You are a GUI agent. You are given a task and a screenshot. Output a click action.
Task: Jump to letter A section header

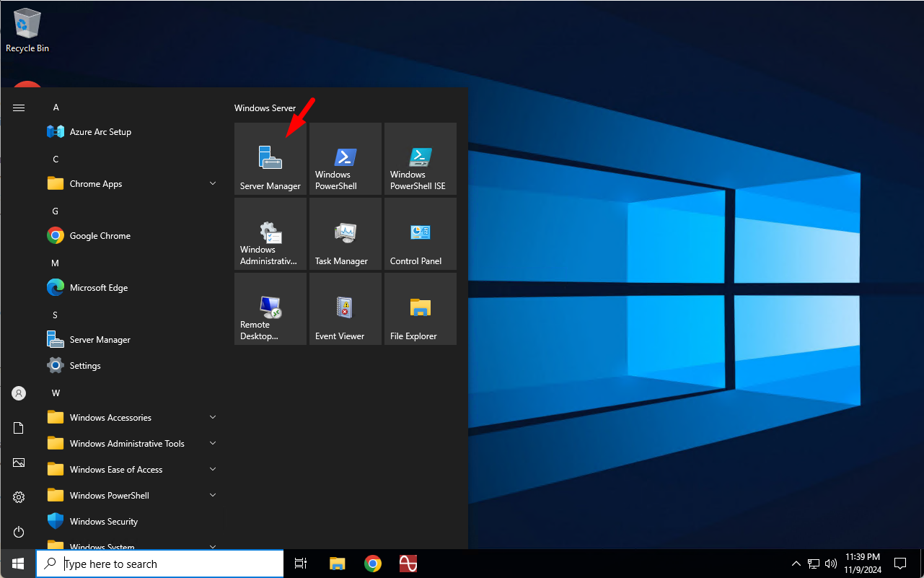pos(56,108)
